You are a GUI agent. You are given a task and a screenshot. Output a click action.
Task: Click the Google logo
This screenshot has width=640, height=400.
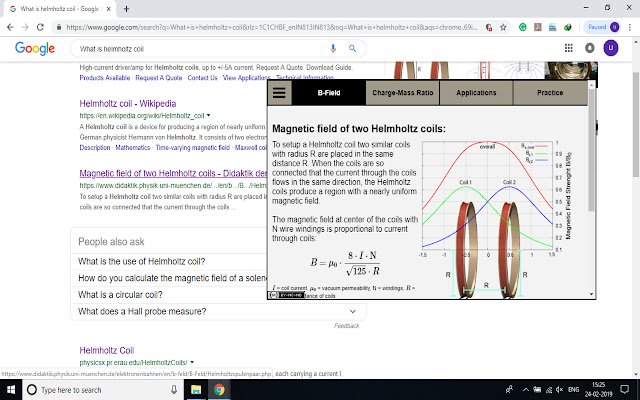click(x=35, y=49)
